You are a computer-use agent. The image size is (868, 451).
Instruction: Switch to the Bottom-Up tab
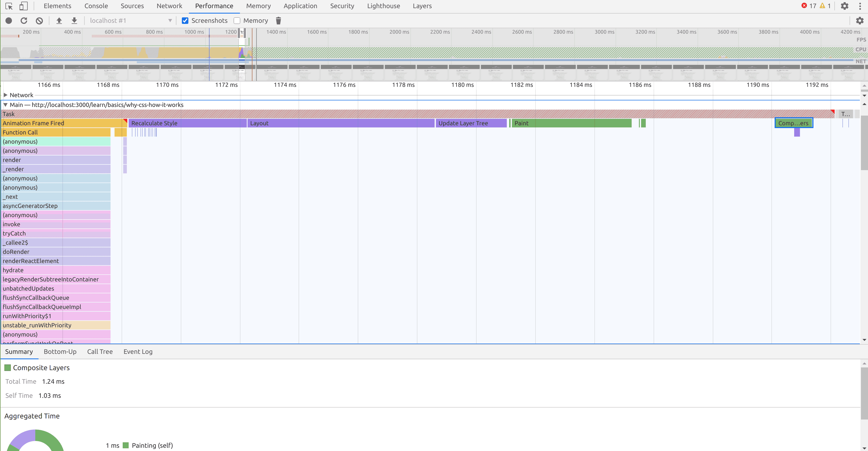coord(60,351)
